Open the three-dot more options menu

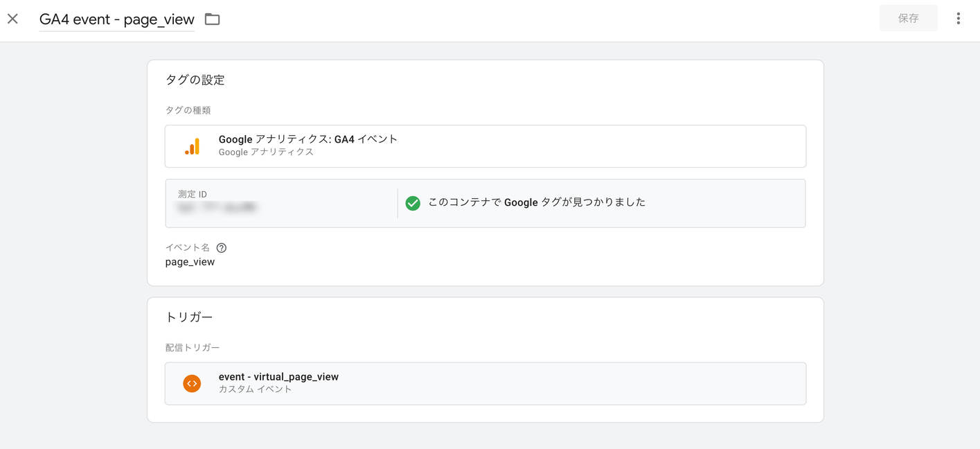tap(958, 19)
